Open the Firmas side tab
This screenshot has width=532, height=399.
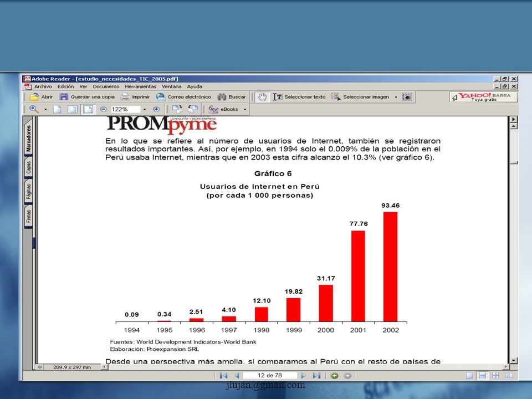click(28, 217)
